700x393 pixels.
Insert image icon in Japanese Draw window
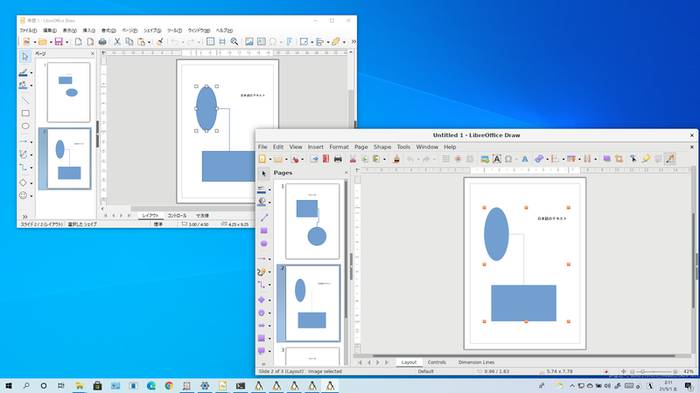click(249, 42)
